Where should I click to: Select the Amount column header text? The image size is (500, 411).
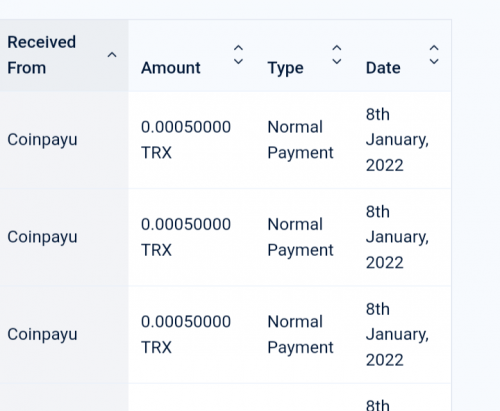[x=171, y=68]
